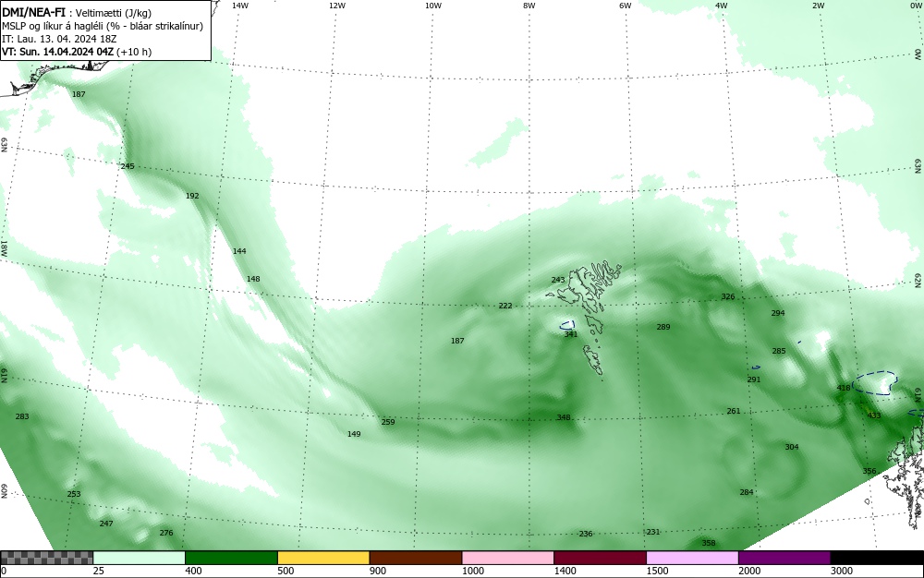Click the "12W" longitude label
924x578 pixels.
tap(337, 6)
